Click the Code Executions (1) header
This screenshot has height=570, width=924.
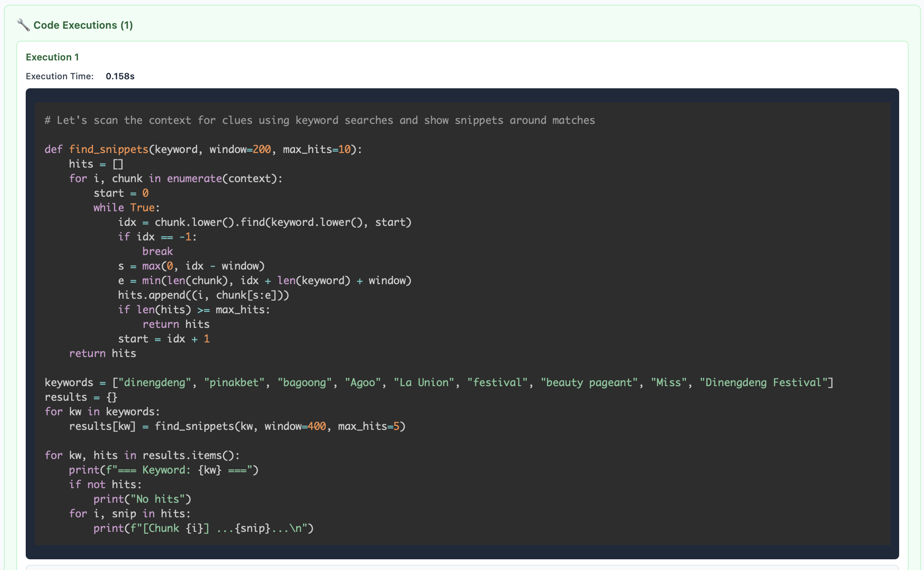pos(83,25)
